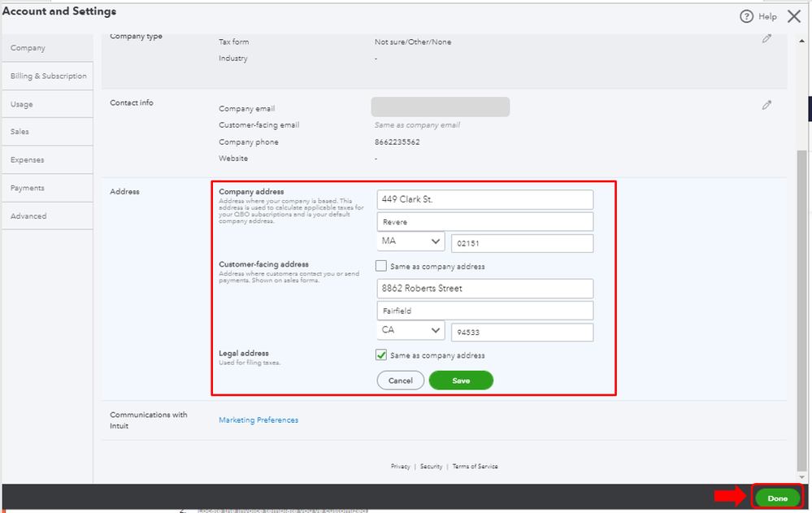Open the Terms of Service link
Screen dimensions: 812x513
click(475, 467)
